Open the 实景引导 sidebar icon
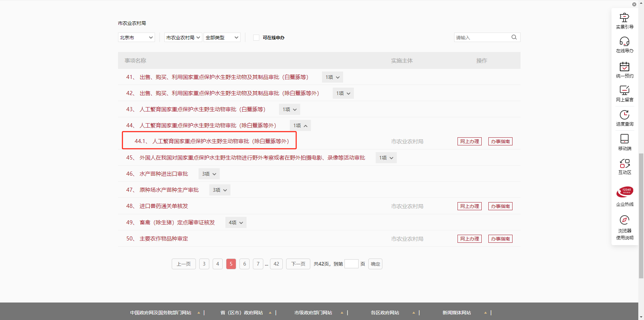Image resolution: width=644 pixels, height=320 pixels. coord(624,18)
